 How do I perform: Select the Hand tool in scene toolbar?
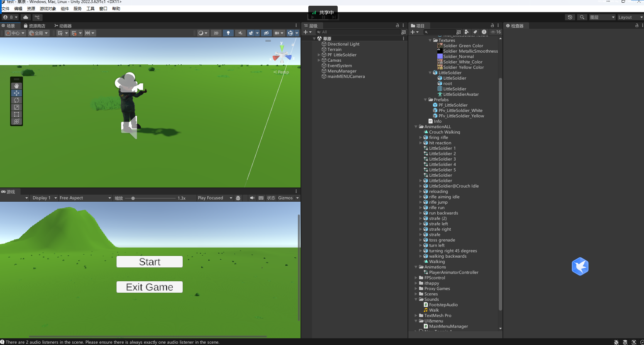tap(17, 86)
